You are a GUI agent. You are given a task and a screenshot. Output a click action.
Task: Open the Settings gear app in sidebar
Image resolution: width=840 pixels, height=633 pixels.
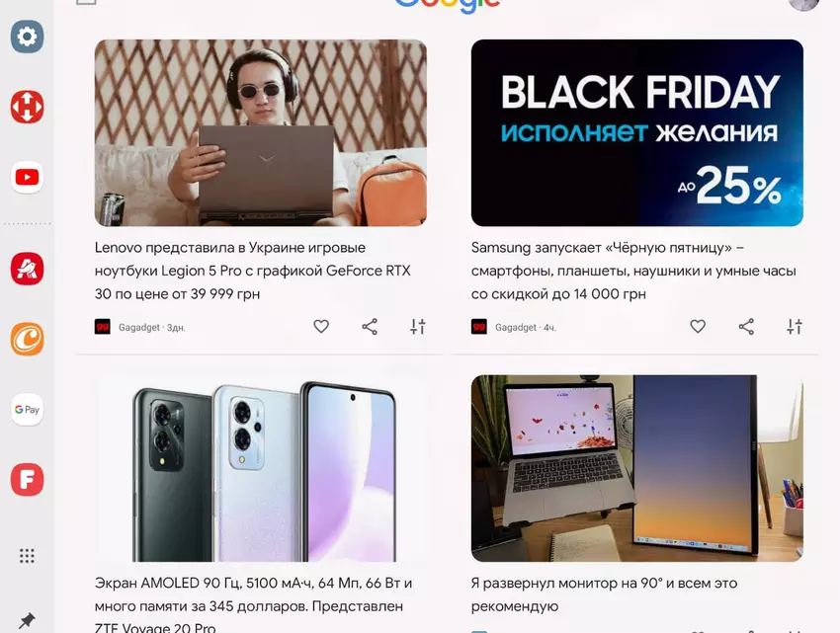(27, 37)
